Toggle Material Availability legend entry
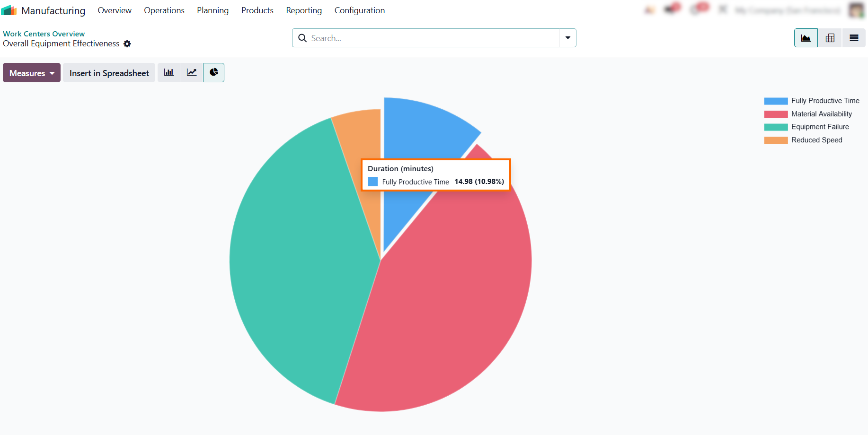The width and height of the screenshot is (868, 435). pos(808,114)
